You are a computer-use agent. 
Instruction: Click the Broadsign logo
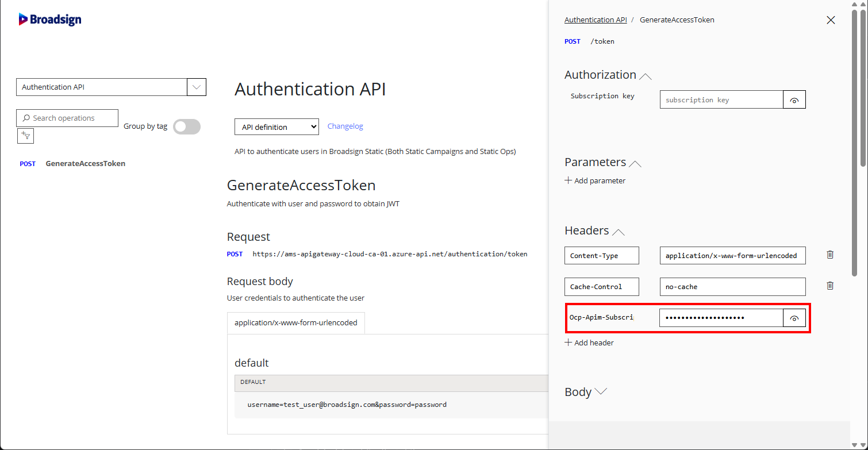pyautogui.click(x=50, y=20)
